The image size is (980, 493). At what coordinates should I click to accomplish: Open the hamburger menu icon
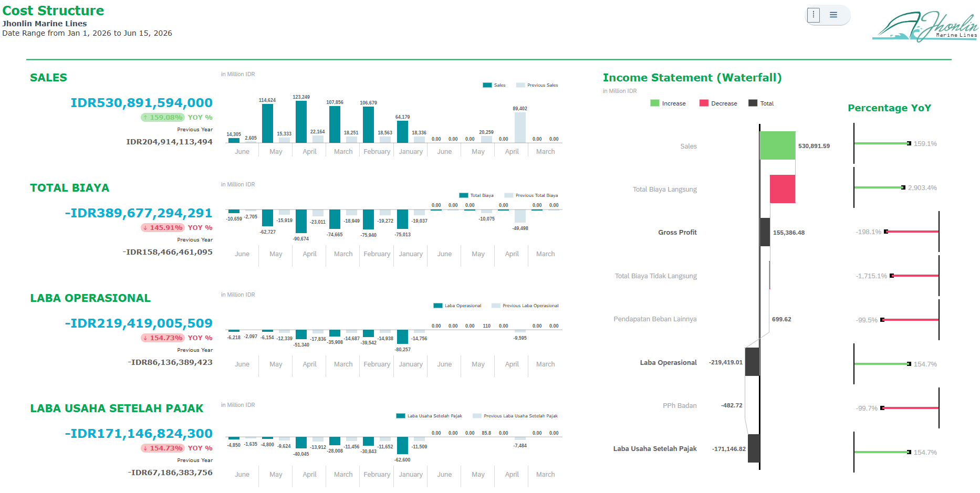coord(833,15)
